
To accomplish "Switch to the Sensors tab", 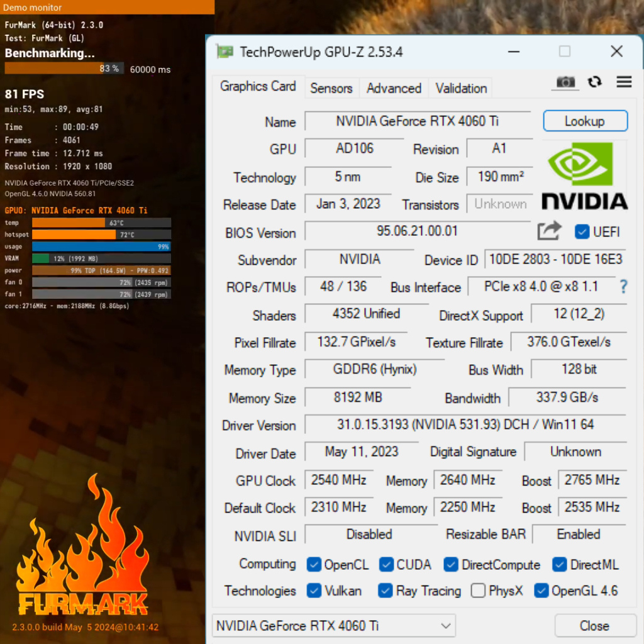I will pos(331,88).
